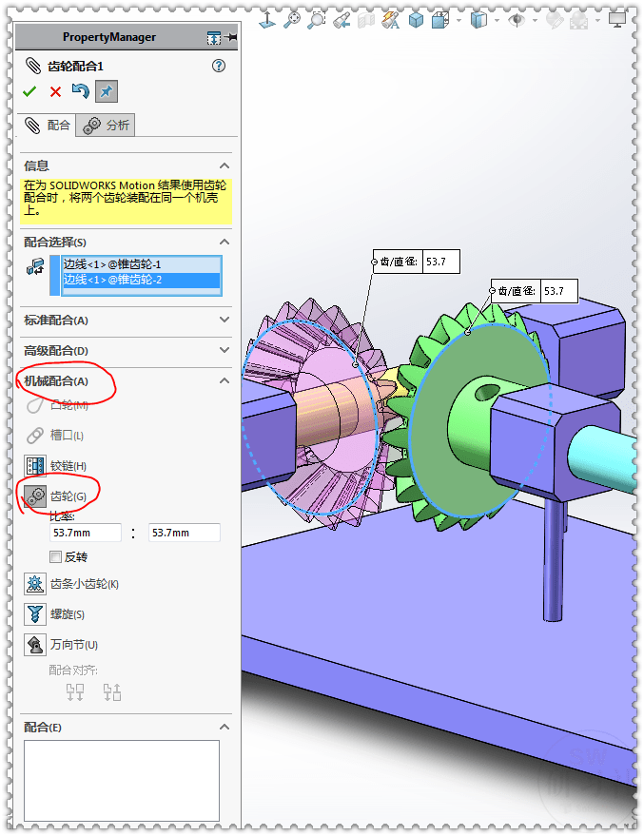Screen dimensions: 644x836
Task: Select 边线<1>@锥齿轮-2 in selection list
Action: (142, 280)
